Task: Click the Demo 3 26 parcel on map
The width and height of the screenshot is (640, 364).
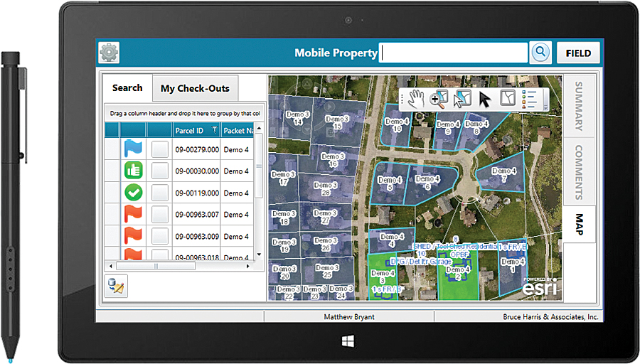Action: 326,244
